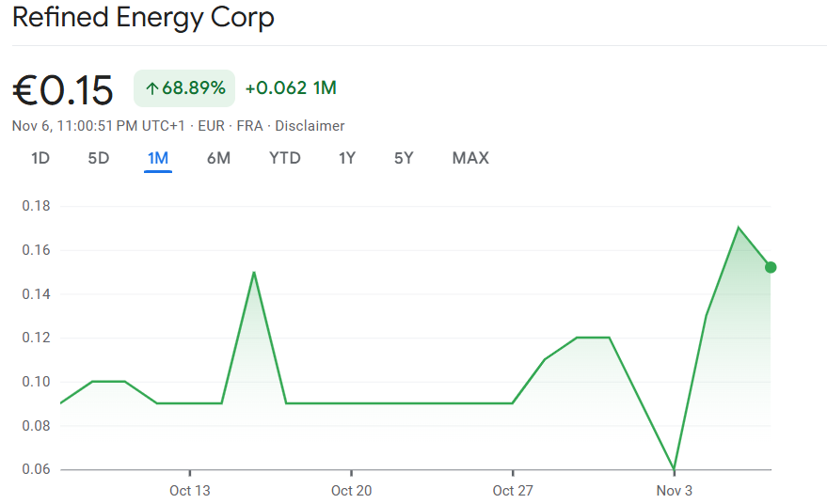Show the 6M chart view
This screenshot has height=504, width=827.
(218, 158)
